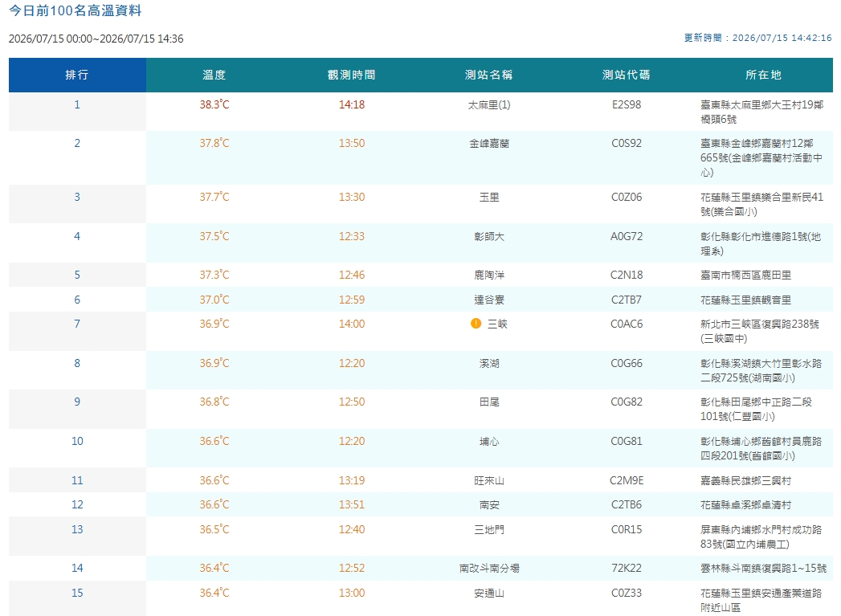This screenshot has width=841, height=616.
Task: Click temperature value 36.8°C
Action: coord(214,402)
